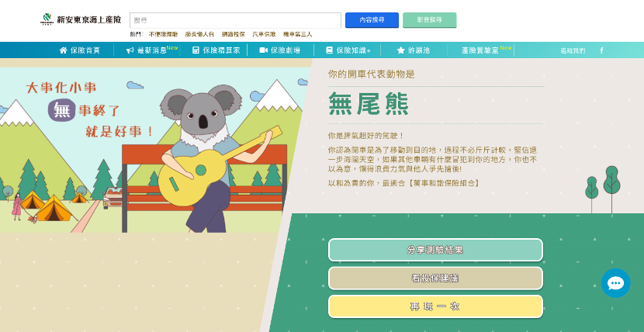Click the yellow 再玩一次 button
The image size is (644, 332).
point(435,306)
